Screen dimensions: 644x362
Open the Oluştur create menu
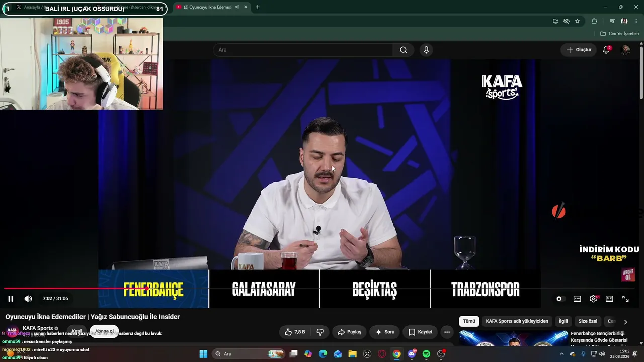coord(579,50)
